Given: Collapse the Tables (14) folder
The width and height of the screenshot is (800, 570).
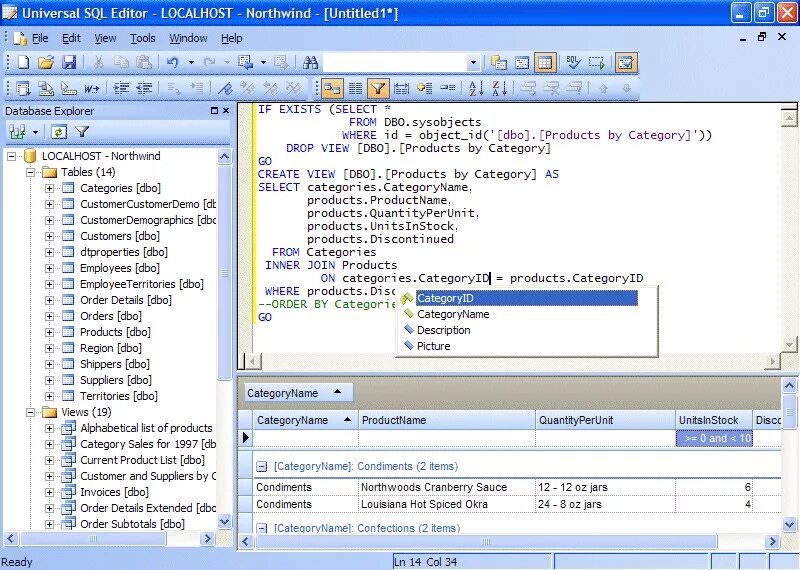Looking at the screenshot, I should [31, 172].
